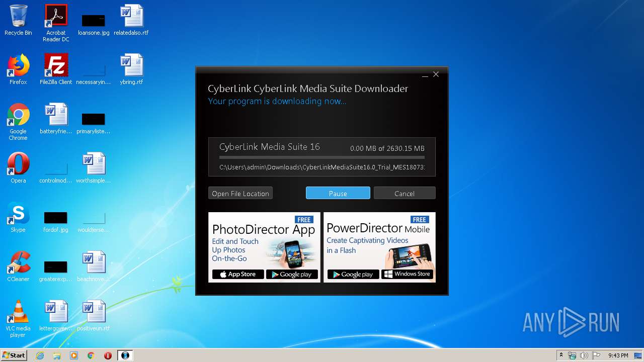The height and width of the screenshot is (362, 644).
Task: Minimize the CyberLink Downloader window
Action: (425, 75)
